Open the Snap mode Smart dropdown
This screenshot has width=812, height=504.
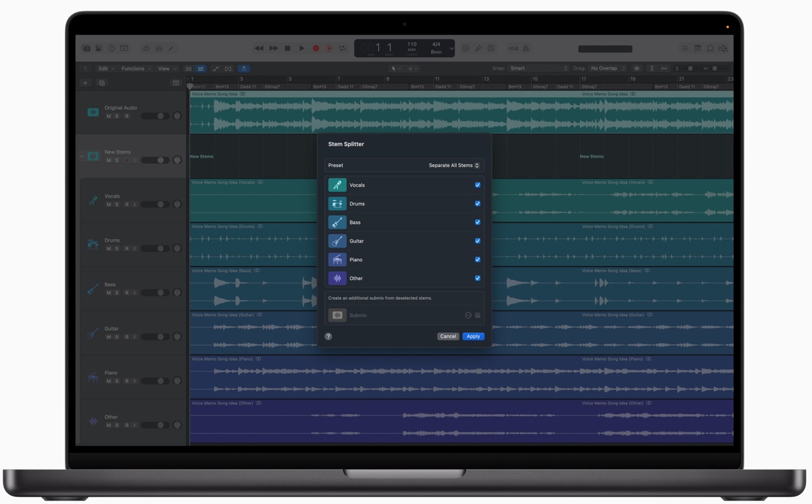(538, 68)
